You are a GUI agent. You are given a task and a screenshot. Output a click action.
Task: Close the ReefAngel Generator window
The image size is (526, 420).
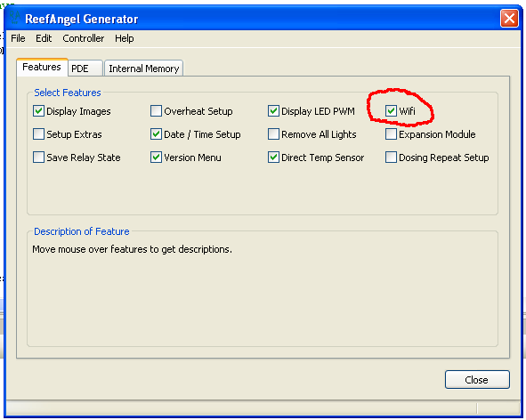coord(509,18)
